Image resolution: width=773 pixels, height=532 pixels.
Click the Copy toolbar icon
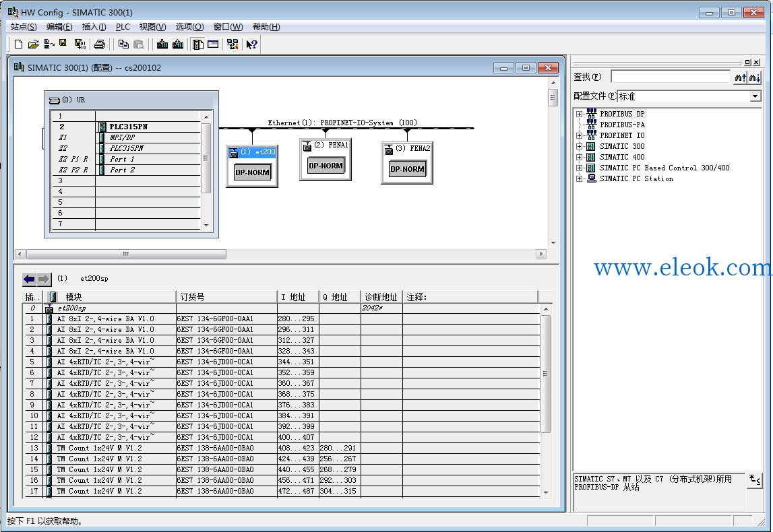[123, 44]
